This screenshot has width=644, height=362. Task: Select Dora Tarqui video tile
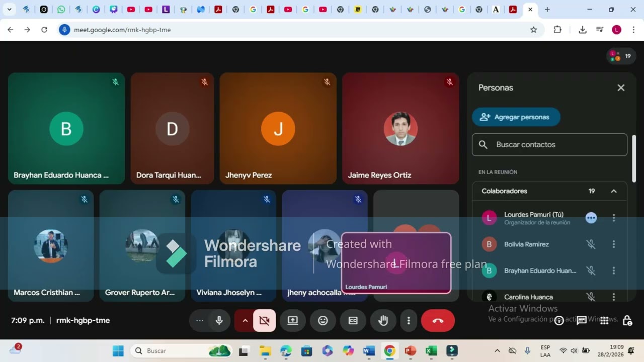pyautogui.click(x=172, y=129)
